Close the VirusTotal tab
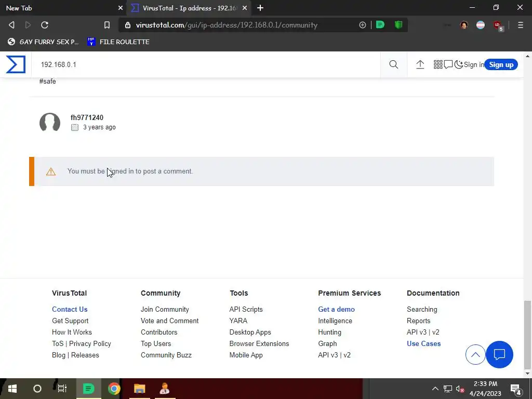The height and width of the screenshot is (399, 532). click(244, 8)
